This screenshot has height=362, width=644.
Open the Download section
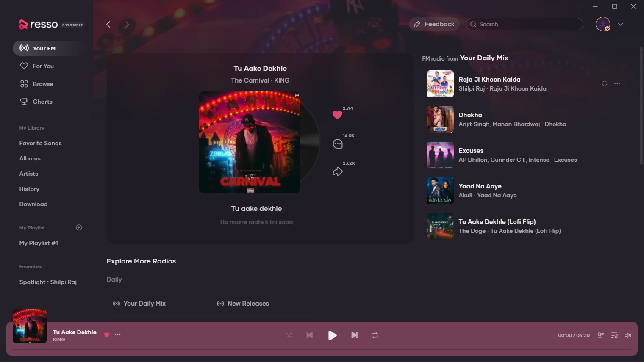click(x=33, y=204)
